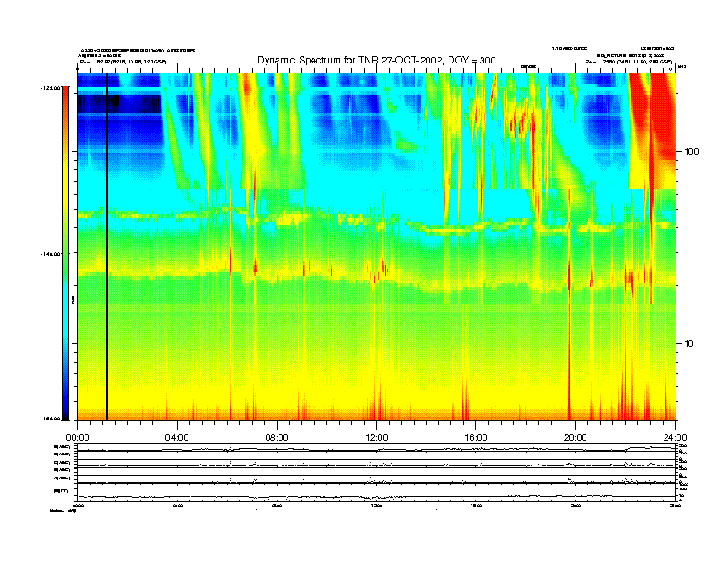The height and width of the screenshot is (563, 728).
Task: Click the 10 frequency axis label
Action: (689, 344)
